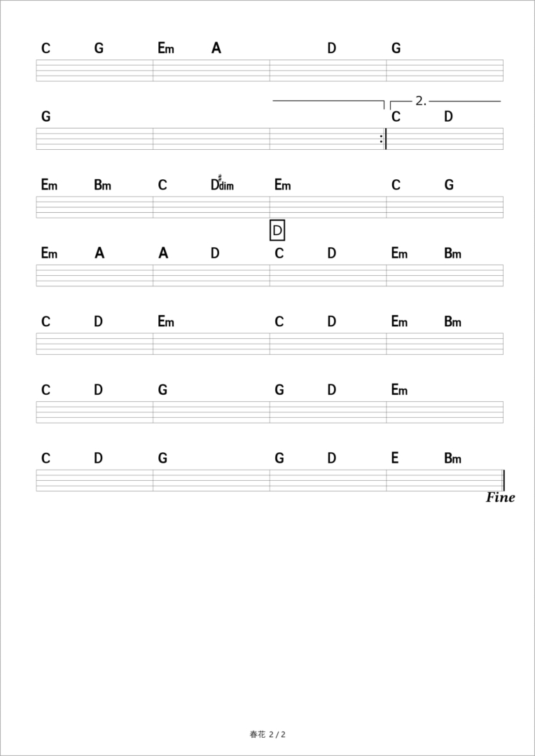
Task: Select the C chord just before D#dim
Action: click(x=162, y=185)
